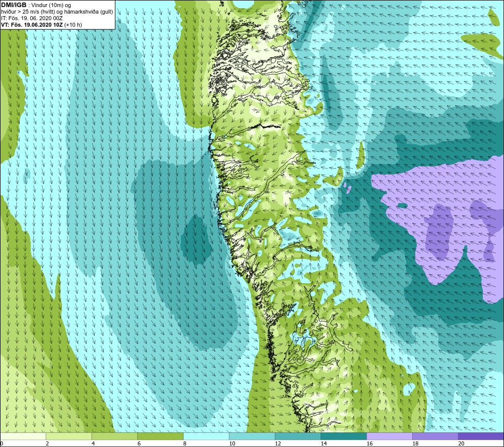Pick the pale cream 0–2 m/s legend swatch
504x447 pixels.
23,436
